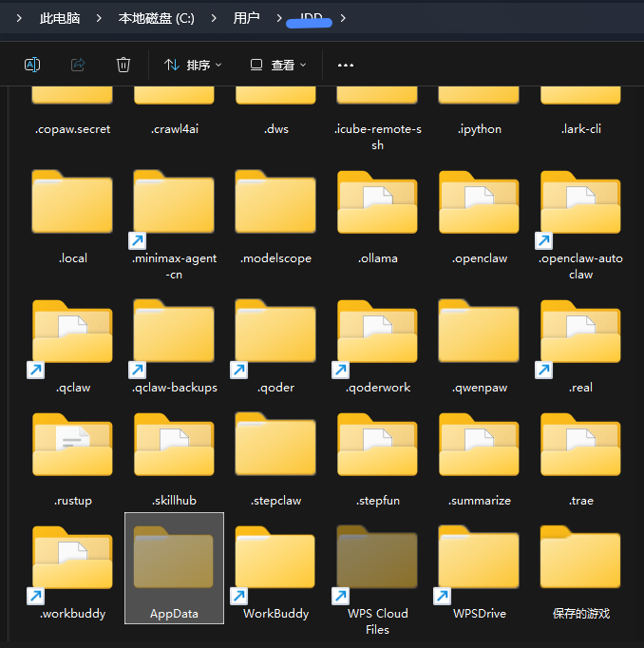Viewport: 644px width, 648px height.
Task: Select the WPS Cloud Files folder icon
Action: click(377, 557)
